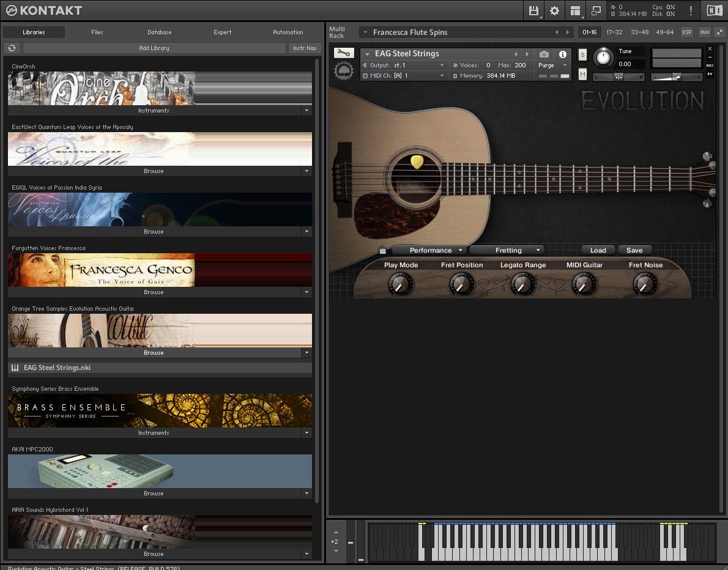
Task: Open the EAG Steel Strings instrument dropdown arrow
Action: pos(367,54)
